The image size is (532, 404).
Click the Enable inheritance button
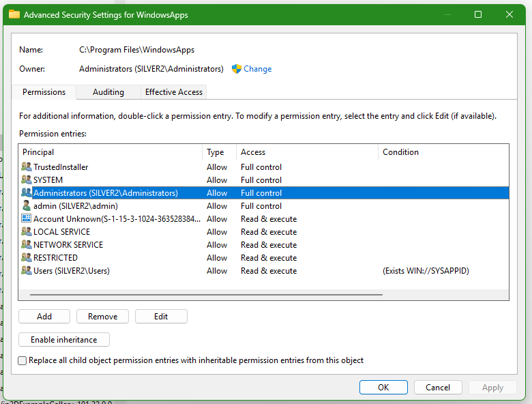[x=63, y=340]
